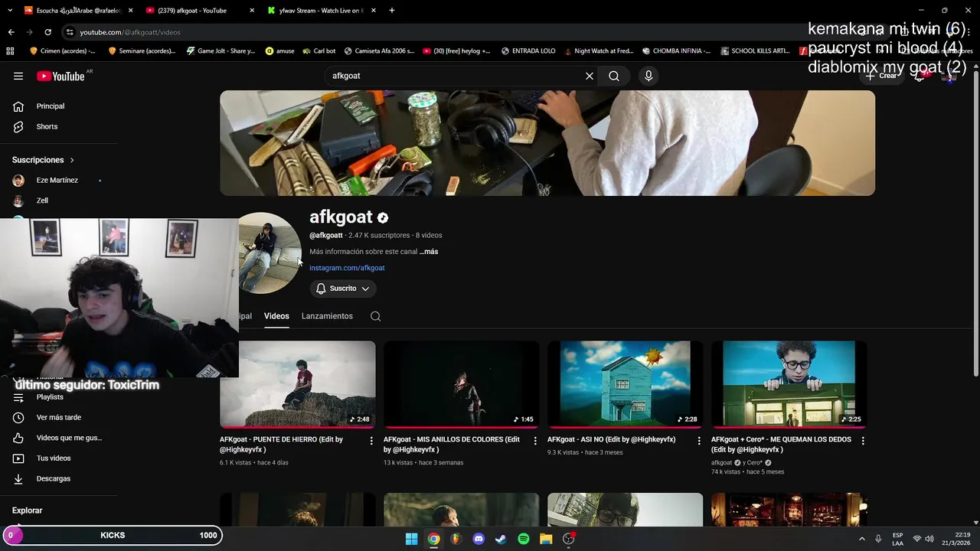Open Discord from the taskbar

point(479,539)
